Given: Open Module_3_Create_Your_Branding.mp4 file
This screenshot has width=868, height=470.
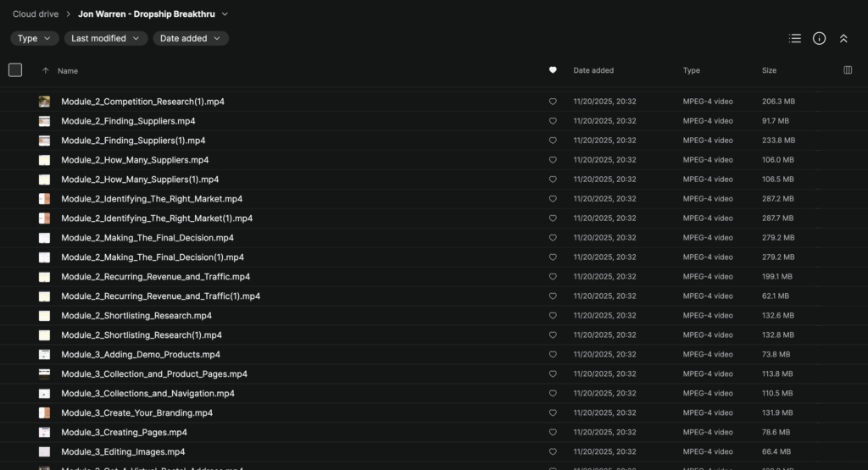Looking at the screenshot, I should (x=136, y=413).
